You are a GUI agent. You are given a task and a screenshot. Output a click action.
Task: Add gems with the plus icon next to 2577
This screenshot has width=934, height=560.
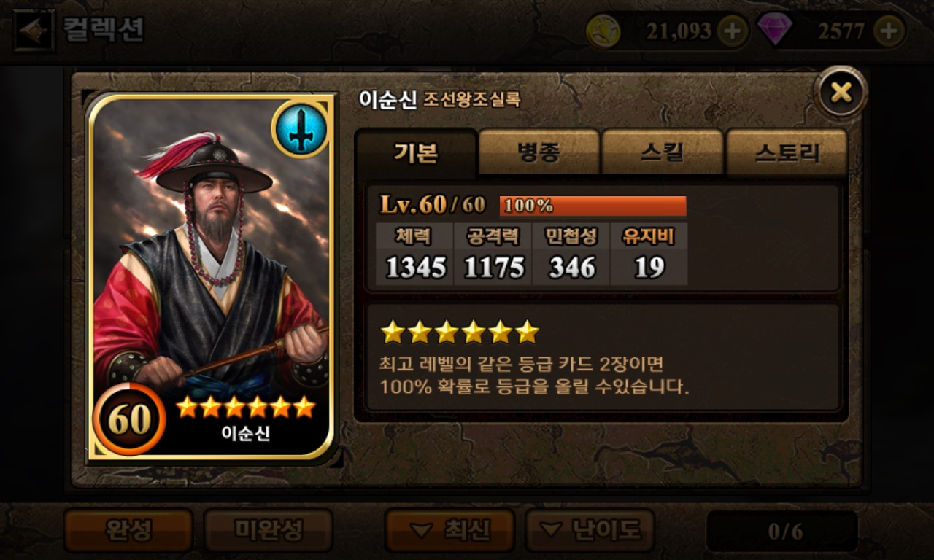coord(889,31)
